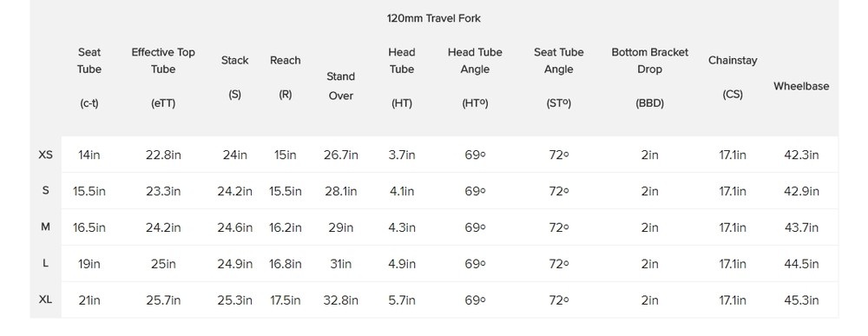
Task: Click the Head Tube Angle header
Action: click(x=475, y=77)
